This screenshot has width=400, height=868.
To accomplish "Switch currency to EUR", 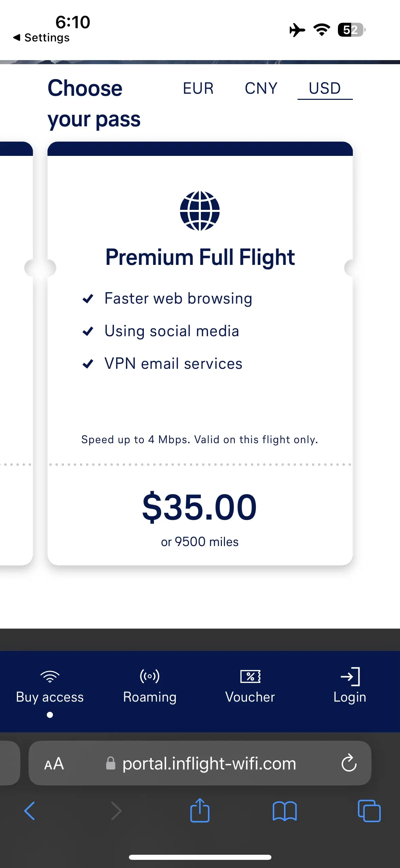I will 198,89.
